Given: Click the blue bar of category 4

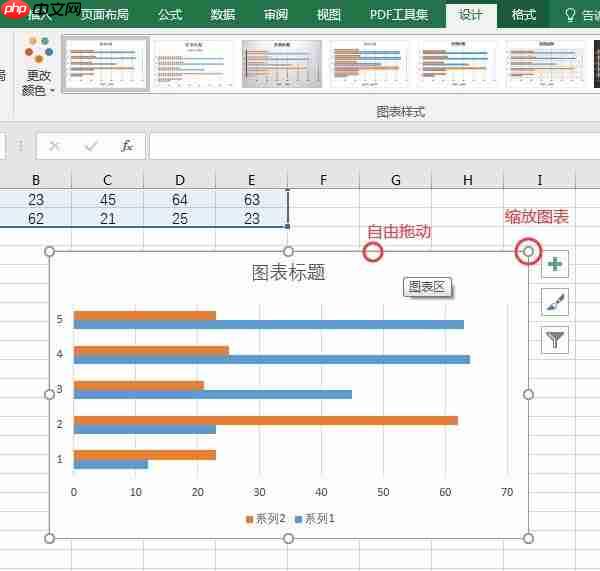Looking at the screenshot, I should click(x=272, y=360).
